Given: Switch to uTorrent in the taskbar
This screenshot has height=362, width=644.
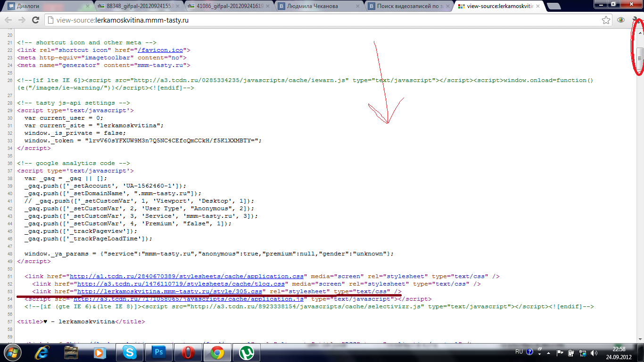Looking at the screenshot, I should click(246, 353).
